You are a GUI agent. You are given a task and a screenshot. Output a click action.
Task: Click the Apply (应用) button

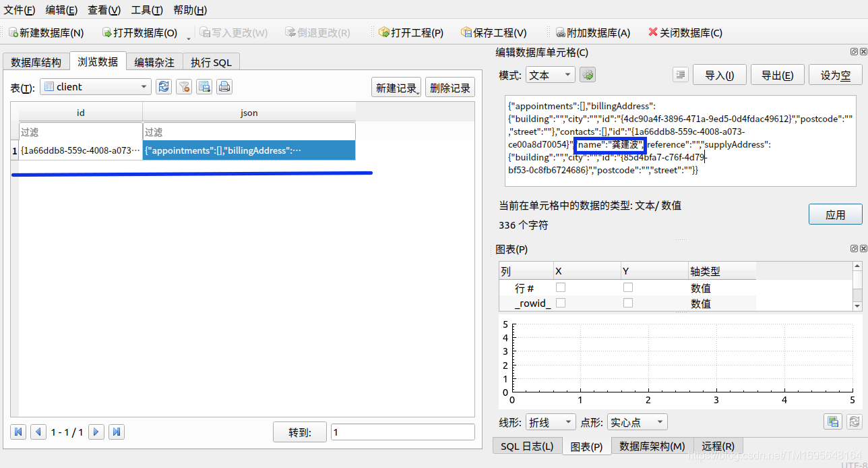coord(836,214)
